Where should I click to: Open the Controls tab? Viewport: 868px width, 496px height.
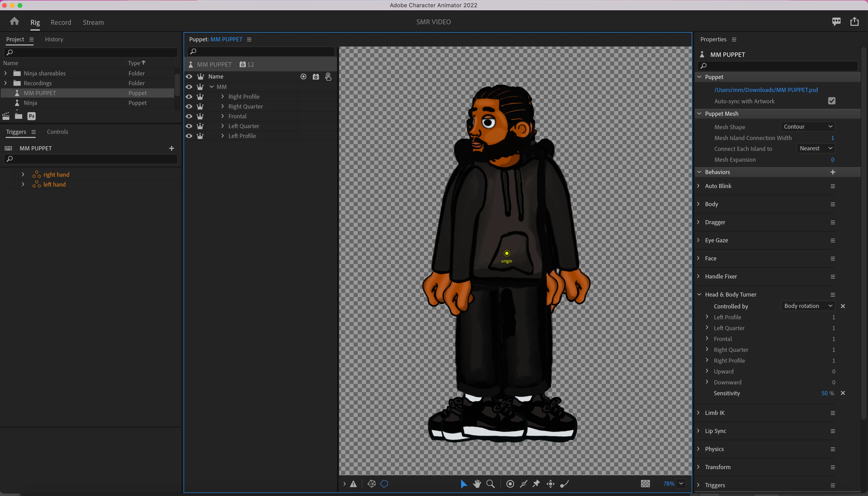point(57,132)
